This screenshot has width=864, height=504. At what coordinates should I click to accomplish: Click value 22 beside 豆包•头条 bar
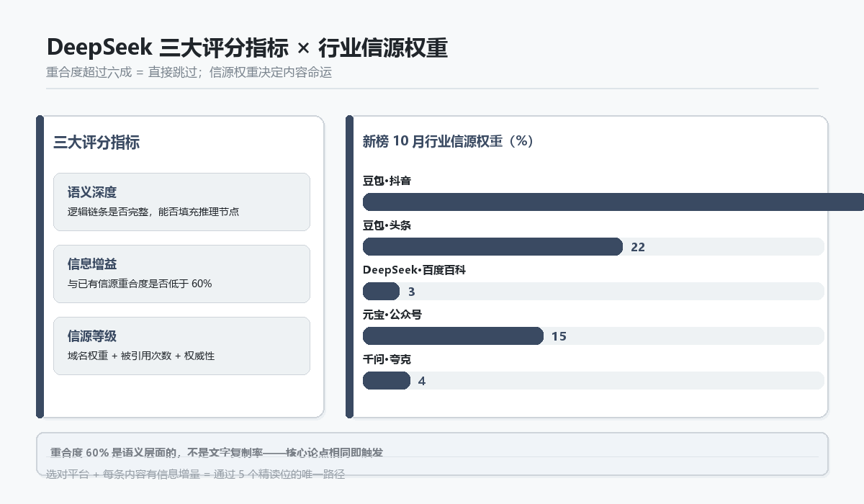coord(638,247)
